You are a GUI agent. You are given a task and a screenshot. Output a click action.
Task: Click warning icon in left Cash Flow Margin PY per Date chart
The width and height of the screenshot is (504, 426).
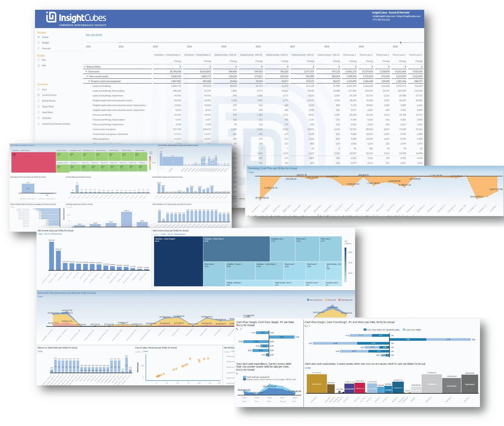click(x=241, y=329)
